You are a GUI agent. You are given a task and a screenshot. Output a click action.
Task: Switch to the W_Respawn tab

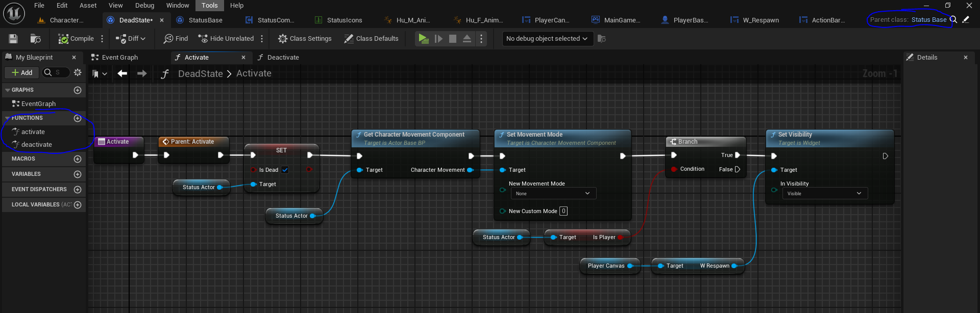pos(761,20)
